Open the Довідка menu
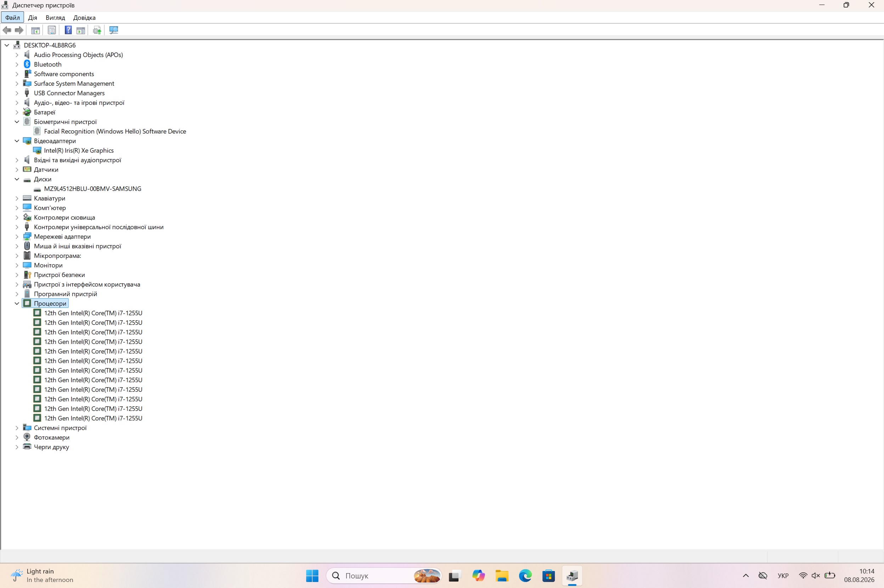Image resolution: width=884 pixels, height=588 pixels. click(x=84, y=18)
